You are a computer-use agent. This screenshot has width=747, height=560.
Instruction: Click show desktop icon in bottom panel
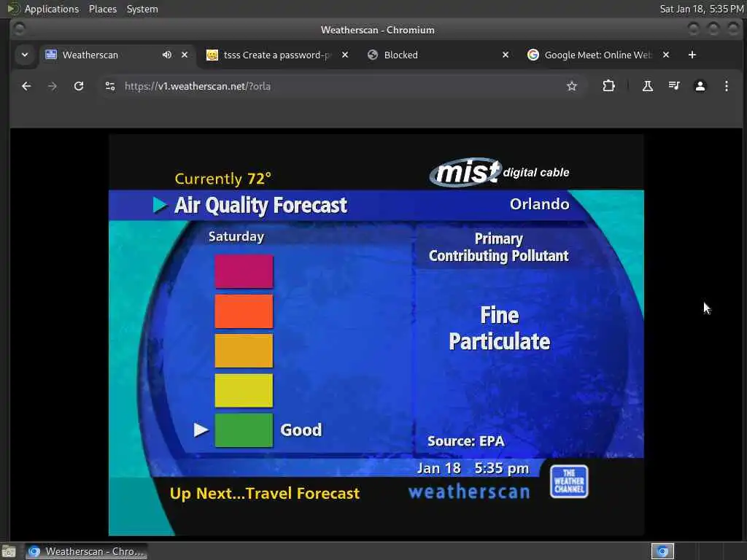click(9, 552)
